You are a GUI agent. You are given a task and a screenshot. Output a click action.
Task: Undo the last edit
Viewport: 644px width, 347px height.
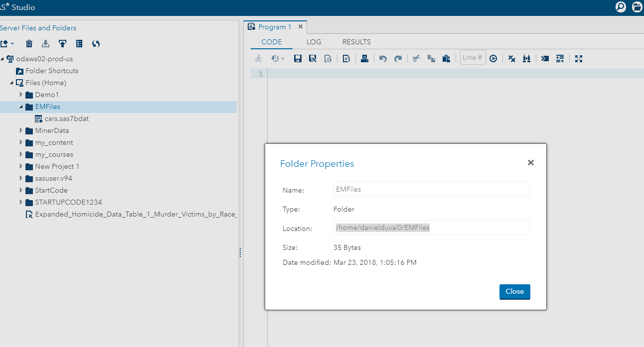coord(383,58)
